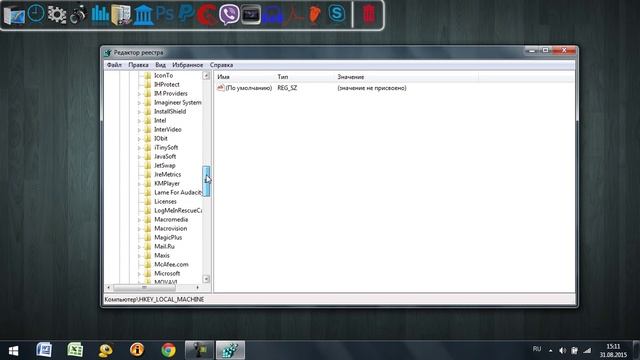Expand the Macromedia registry key
The image size is (640, 360).
click(139, 220)
